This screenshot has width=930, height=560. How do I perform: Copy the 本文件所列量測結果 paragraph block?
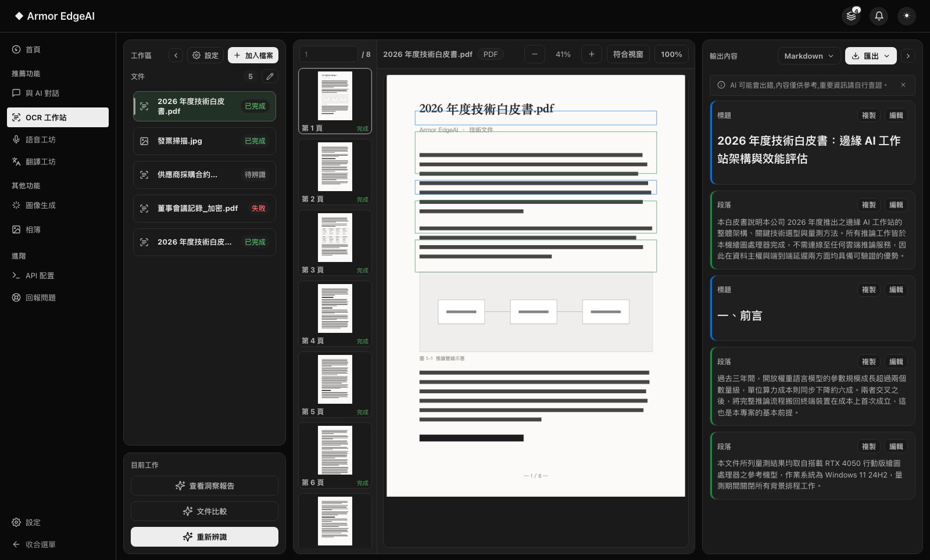pyautogui.click(x=868, y=446)
